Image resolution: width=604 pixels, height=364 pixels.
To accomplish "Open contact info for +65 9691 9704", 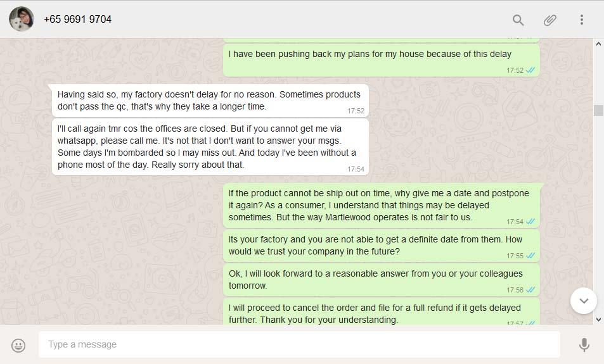I will pyautogui.click(x=77, y=19).
